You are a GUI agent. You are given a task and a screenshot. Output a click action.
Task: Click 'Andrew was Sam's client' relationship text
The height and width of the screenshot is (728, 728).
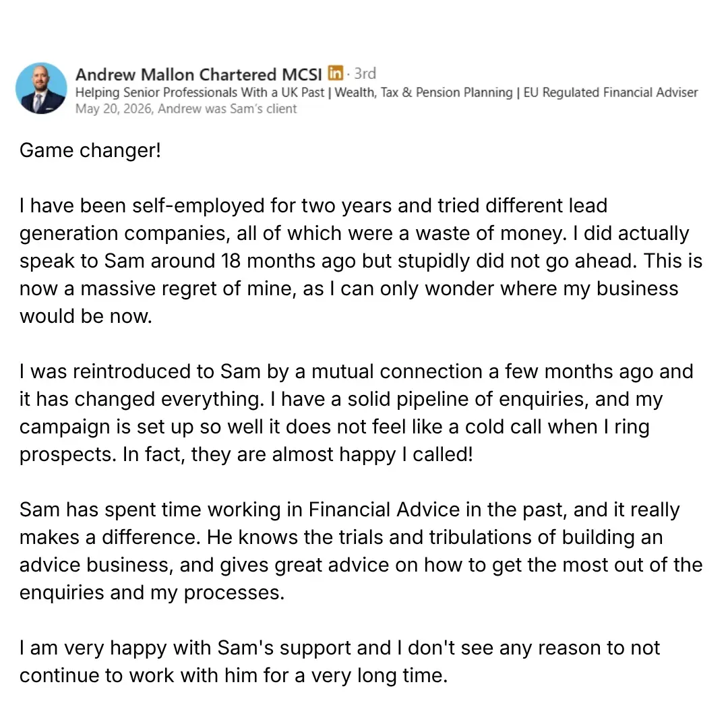227,109
